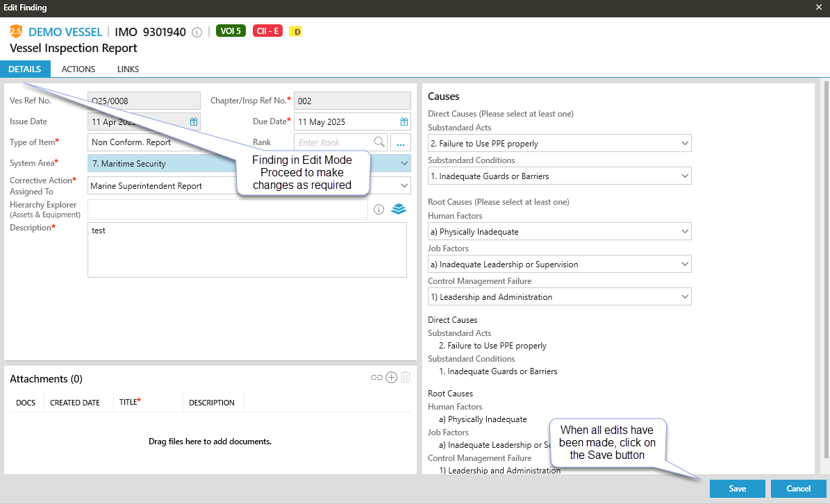The height and width of the screenshot is (504, 830).
Task: Open the vessel info icon beside IMO number
Action: pos(197,32)
